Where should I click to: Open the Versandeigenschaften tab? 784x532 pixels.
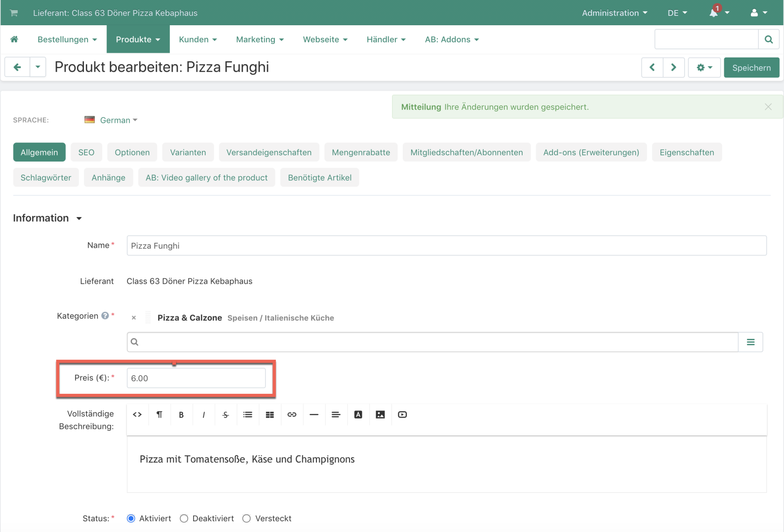tap(269, 152)
